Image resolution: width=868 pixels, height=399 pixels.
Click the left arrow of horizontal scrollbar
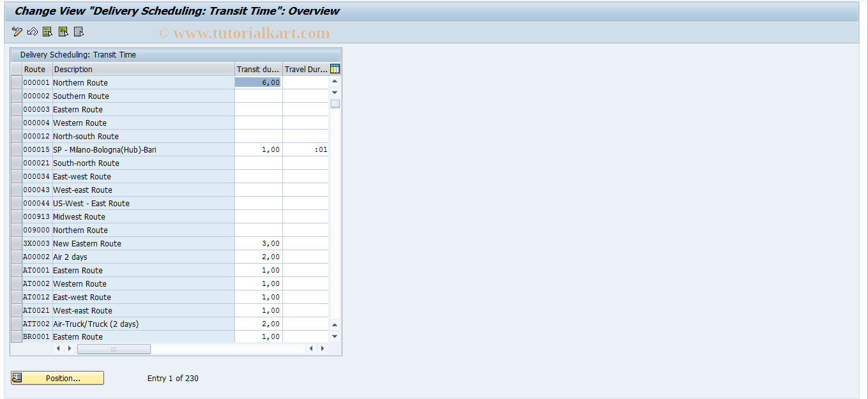pyautogui.click(x=58, y=349)
